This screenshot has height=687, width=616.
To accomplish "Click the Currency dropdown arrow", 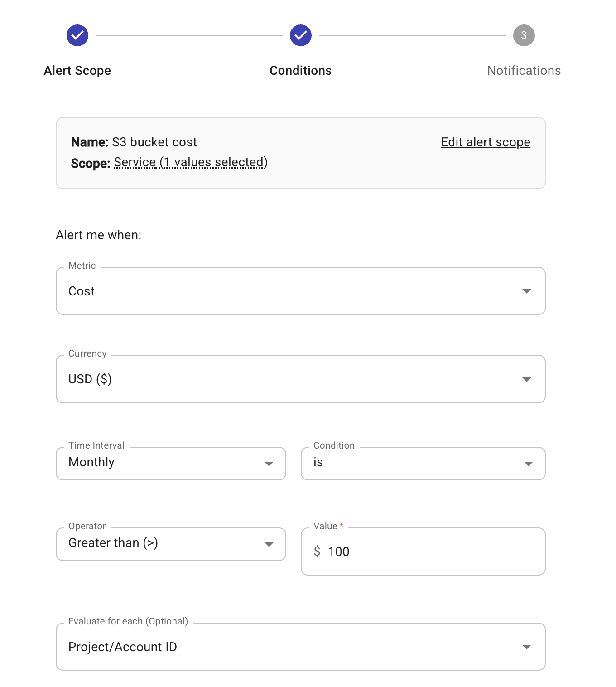I will [x=527, y=379].
